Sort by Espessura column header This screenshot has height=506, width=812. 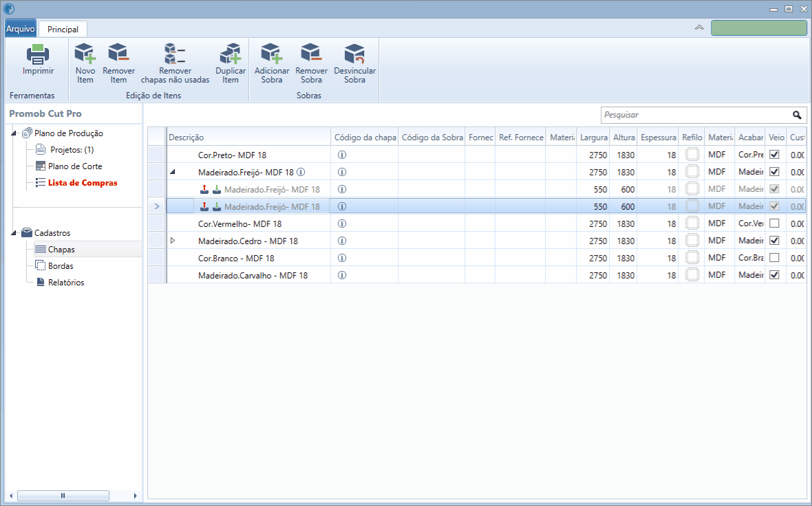pyautogui.click(x=658, y=137)
